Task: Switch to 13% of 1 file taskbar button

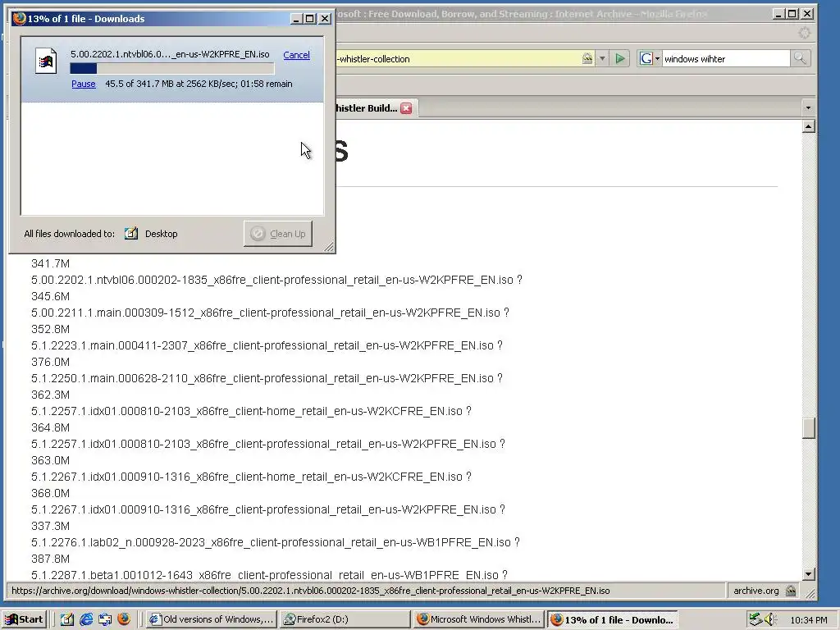Action: tap(613, 619)
